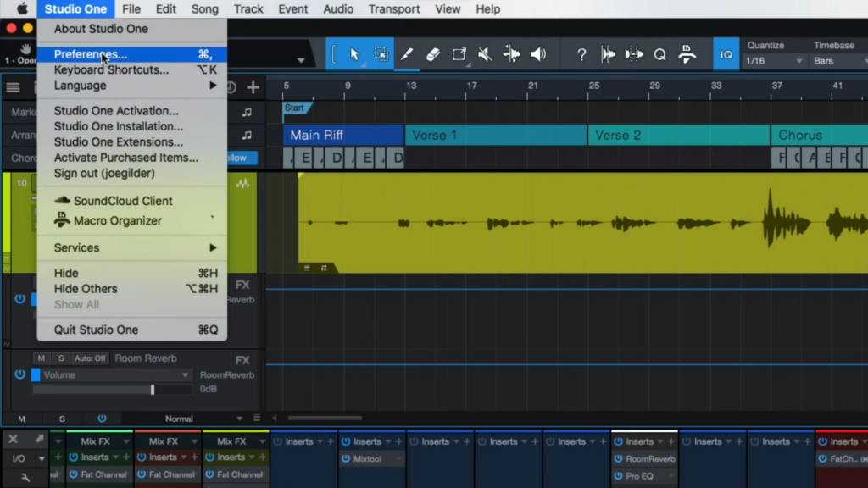Open the Quantize panel Q icon
The height and width of the screenshot is (488, 868).
coord(659,54)
